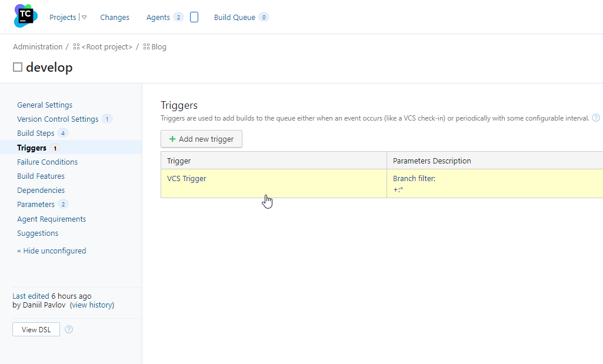Open the view history link
Viewport: 603px width, 364px height.
point(92,305)
